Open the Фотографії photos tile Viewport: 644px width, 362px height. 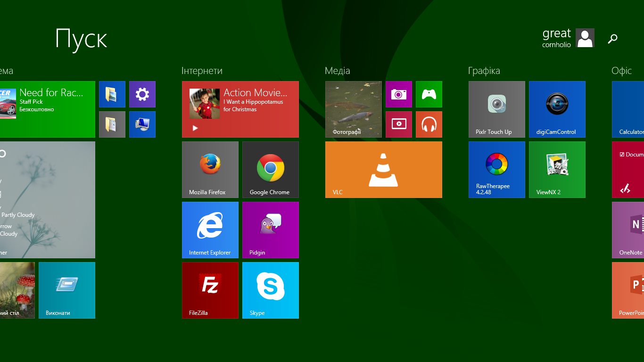coord(354,109)
